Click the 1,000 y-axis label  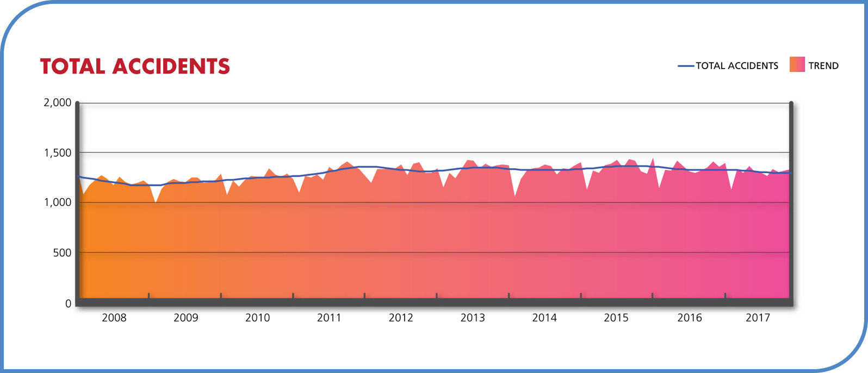(x=57, y=203)
